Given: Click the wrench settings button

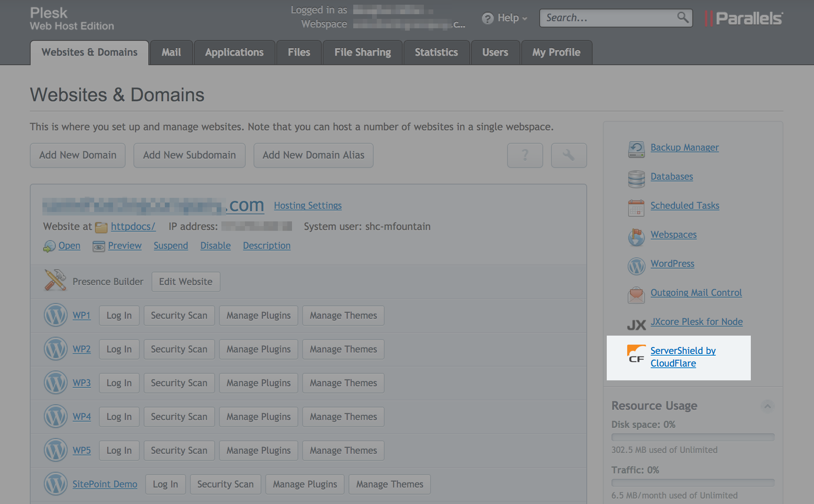Looking at the screenshot, I should click(x=569, y=155).
